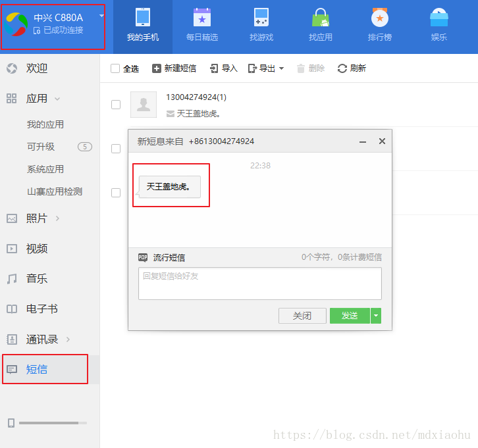The width and height of the screenshot is (478, 448).
Task: Click the POP 流行短信 icon
Action: tap(143, 257)
